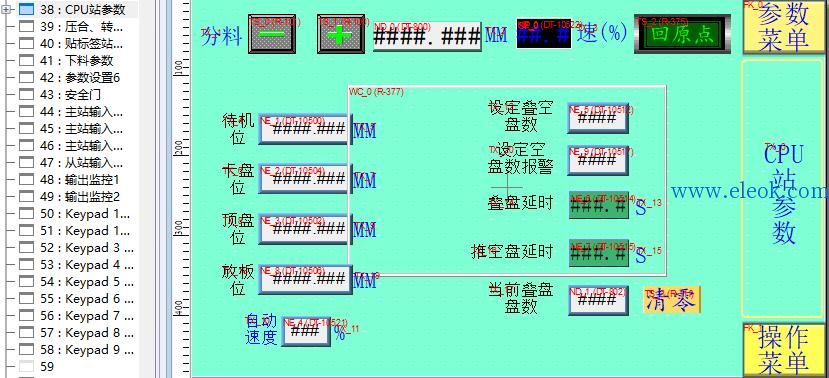
Task: Select the 设定叠空盘数 numeric field
Action: pos(598,118)
